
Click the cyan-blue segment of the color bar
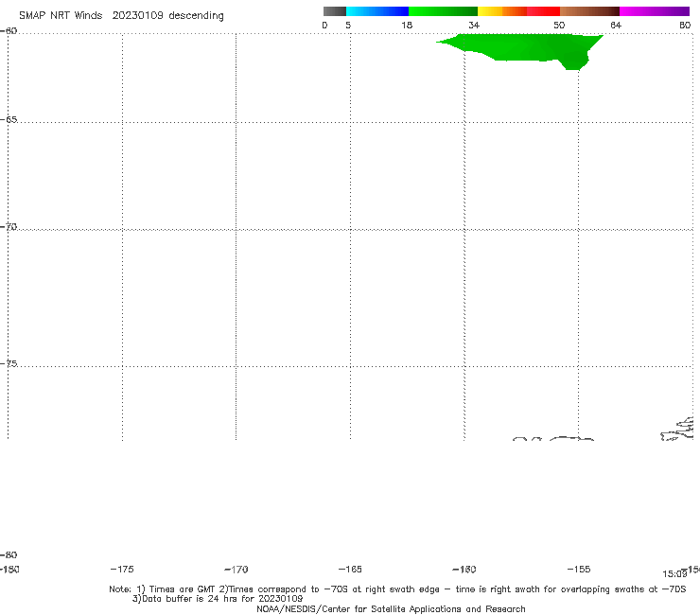tap(377, 11)
